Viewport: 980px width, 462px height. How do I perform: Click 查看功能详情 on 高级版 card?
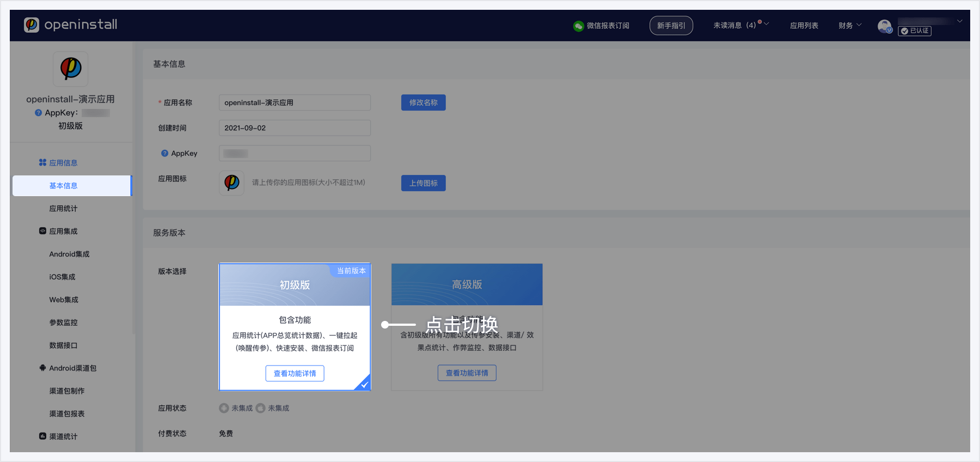(x=467, y=373)
